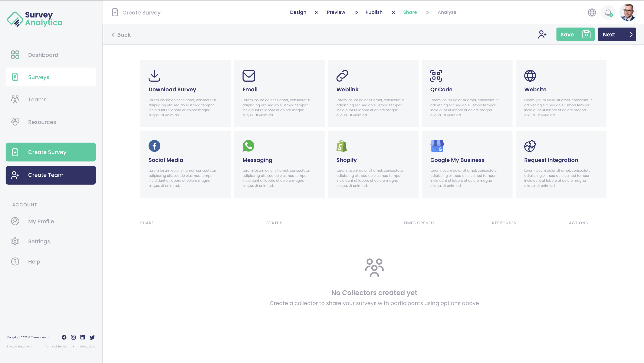Select the Email card title

click(250, 89)
